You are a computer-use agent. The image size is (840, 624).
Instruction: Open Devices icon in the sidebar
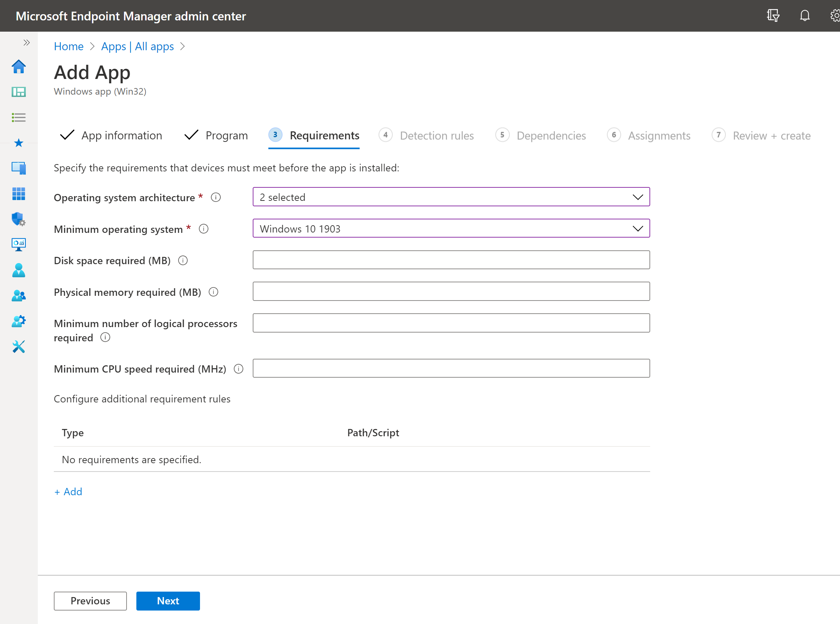(19, 168)
